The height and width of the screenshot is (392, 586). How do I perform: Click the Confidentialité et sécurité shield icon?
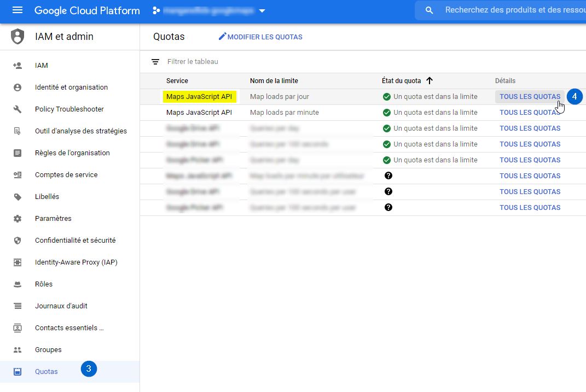pyautogui.click(x=18, y=241)
